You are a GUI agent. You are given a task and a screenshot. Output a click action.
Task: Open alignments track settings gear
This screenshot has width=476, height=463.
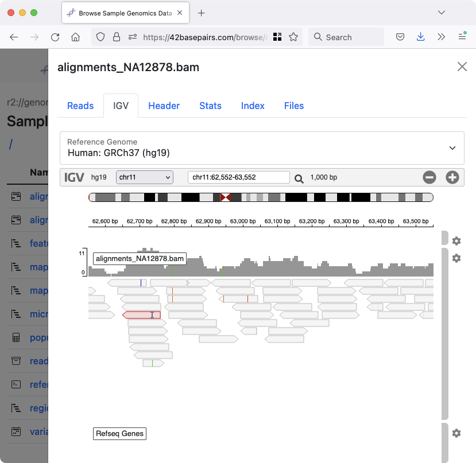pyautogui.click(x=456, y=241)
